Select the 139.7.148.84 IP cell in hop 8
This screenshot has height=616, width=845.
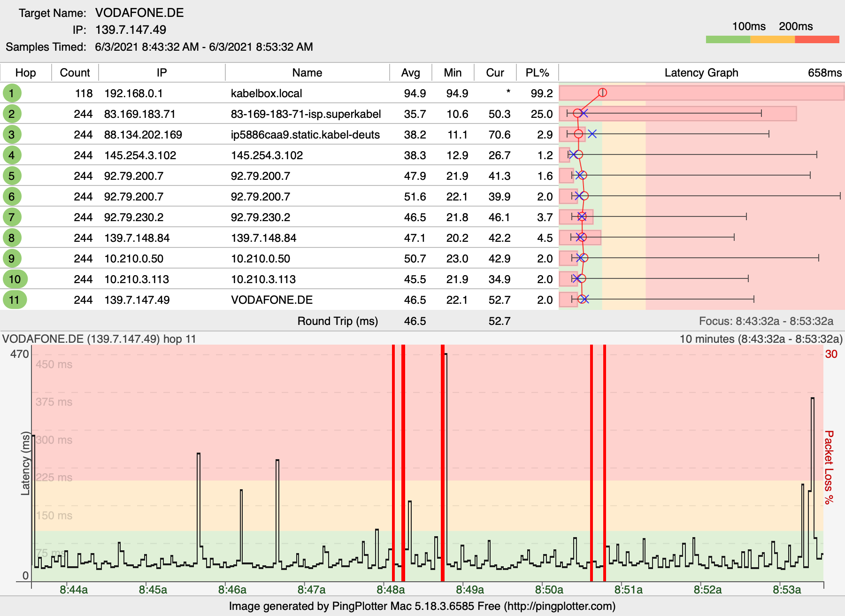point(137,238)
